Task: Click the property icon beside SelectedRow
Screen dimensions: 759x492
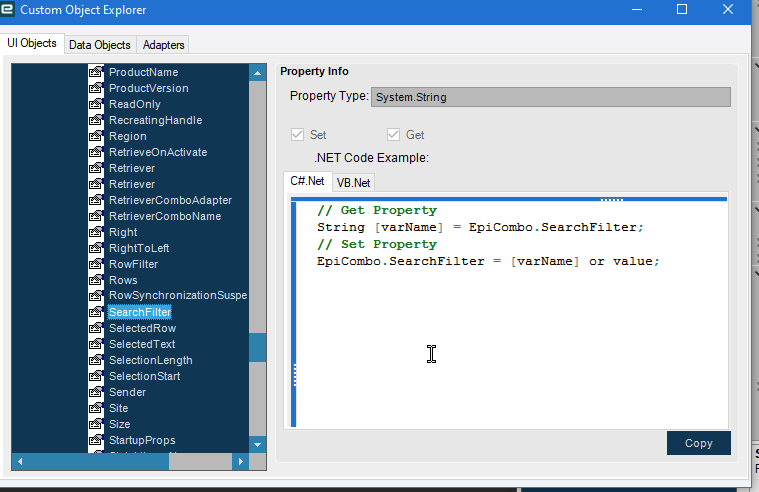Action: (x=96, y=327)
